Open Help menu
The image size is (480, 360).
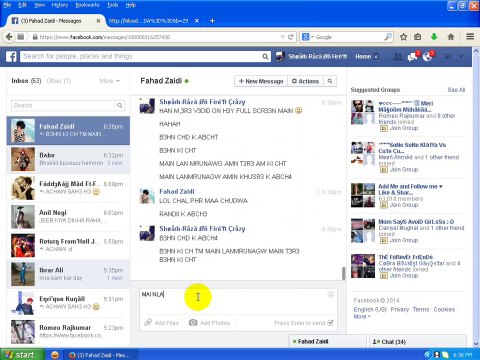(x=131, y=5)
